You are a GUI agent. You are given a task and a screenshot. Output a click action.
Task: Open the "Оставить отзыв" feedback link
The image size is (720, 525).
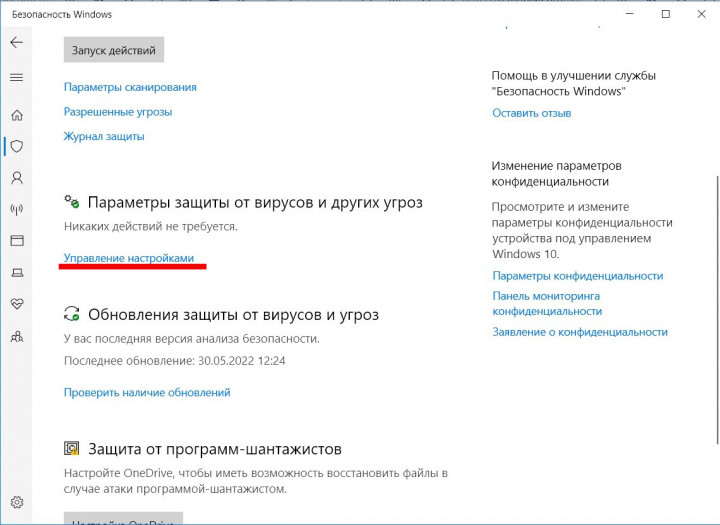pos(531,113)
